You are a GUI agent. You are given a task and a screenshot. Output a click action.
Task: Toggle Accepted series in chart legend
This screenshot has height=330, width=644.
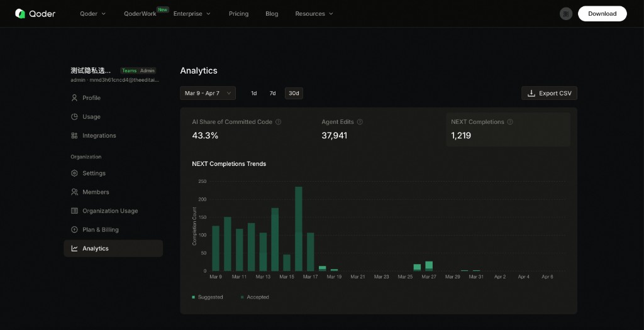coord(255,297)
